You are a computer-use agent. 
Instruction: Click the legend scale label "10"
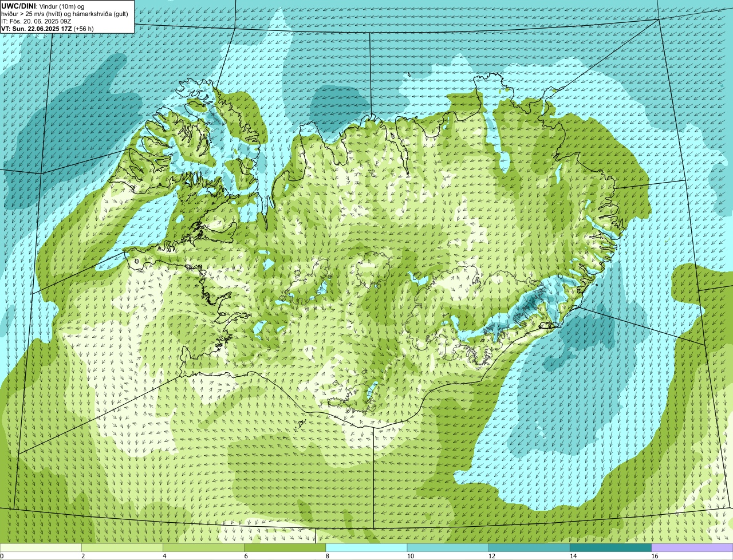(410, 556)
